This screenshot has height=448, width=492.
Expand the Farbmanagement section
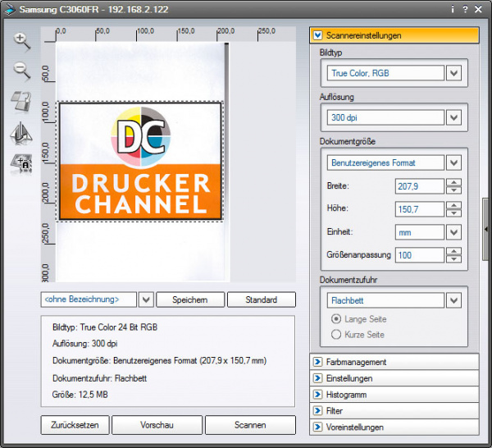318,362
